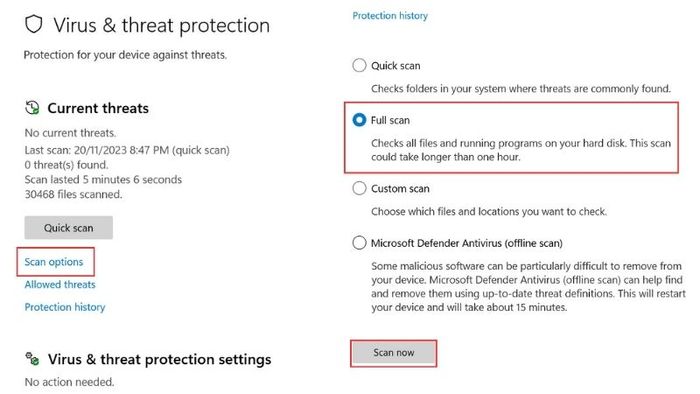Click the Current threats section heading
Viewport: 700px width, 394px height.
click(98, 108)
